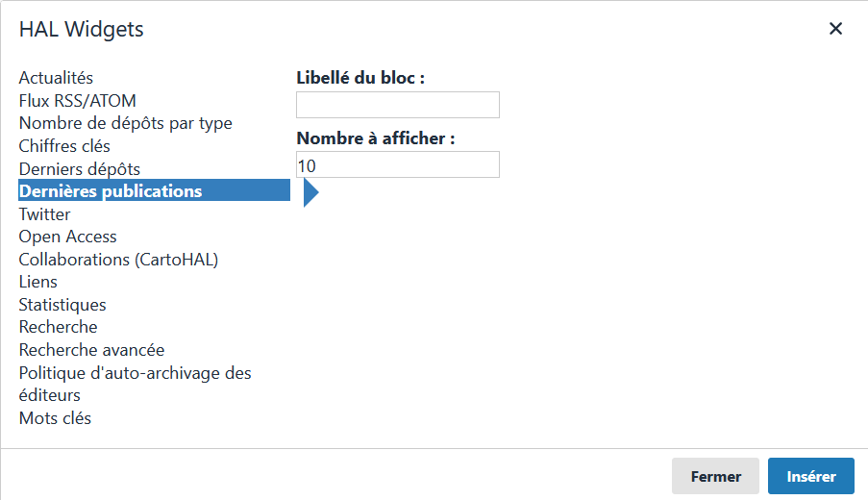This screenshot has height=500, width=868.
Task: Select the Actualités widget
Action: [x=56, y=78]
